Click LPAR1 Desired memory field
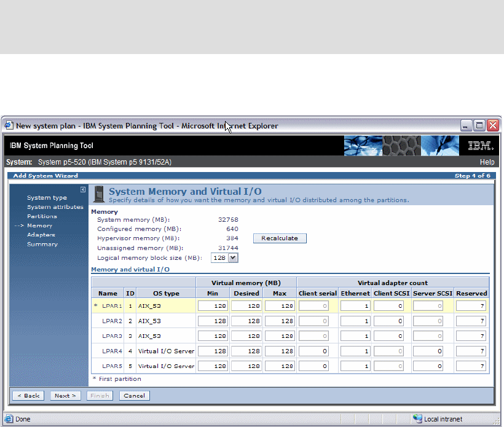Viewport: 504px width, 427px height. [x=246, y=306]
